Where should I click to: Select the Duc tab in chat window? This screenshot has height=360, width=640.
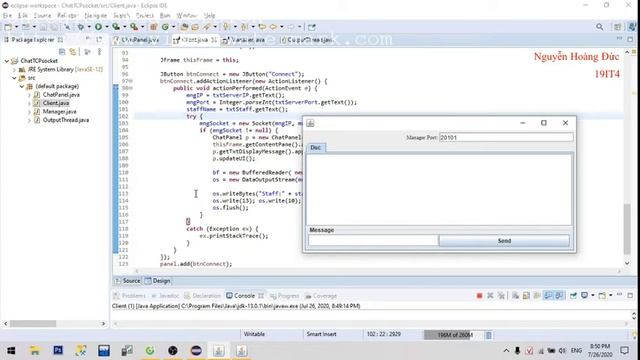316,147
